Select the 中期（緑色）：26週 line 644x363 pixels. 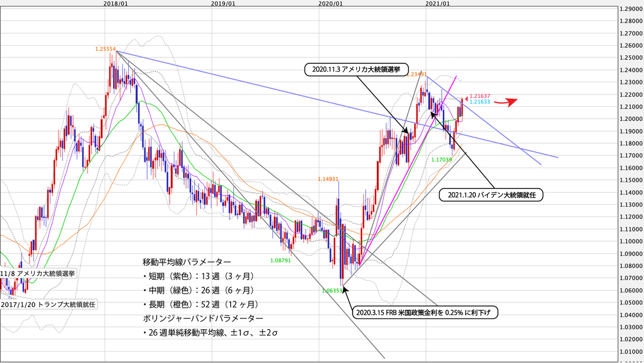[x=197, y=291]
